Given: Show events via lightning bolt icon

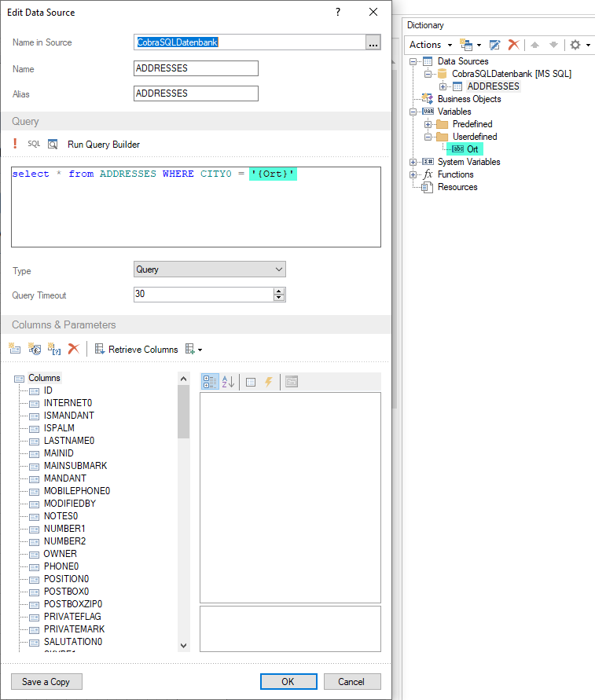Looking at the screenshot, I should 269,382.
